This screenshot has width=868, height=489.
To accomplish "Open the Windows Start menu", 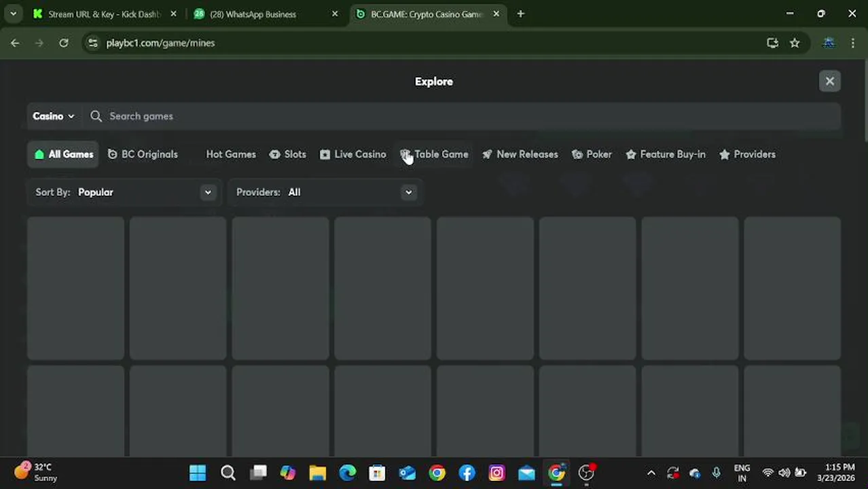I will coord(198,473).
